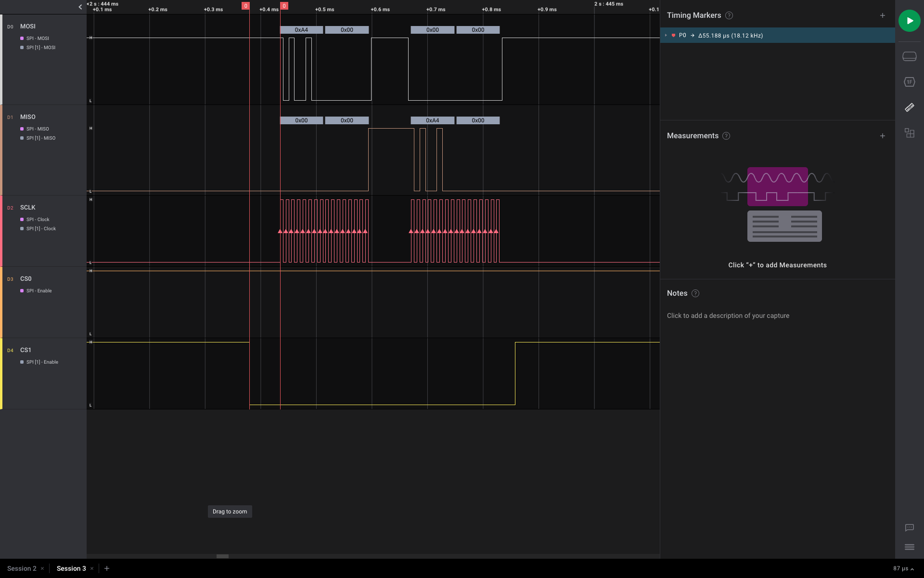Open the Extensions panel icon
Viewport: 924px width, 578px height.
(909, 133)
